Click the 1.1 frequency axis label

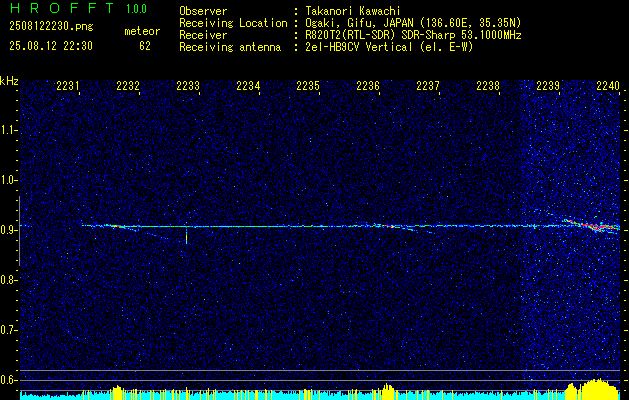[8, 130]
